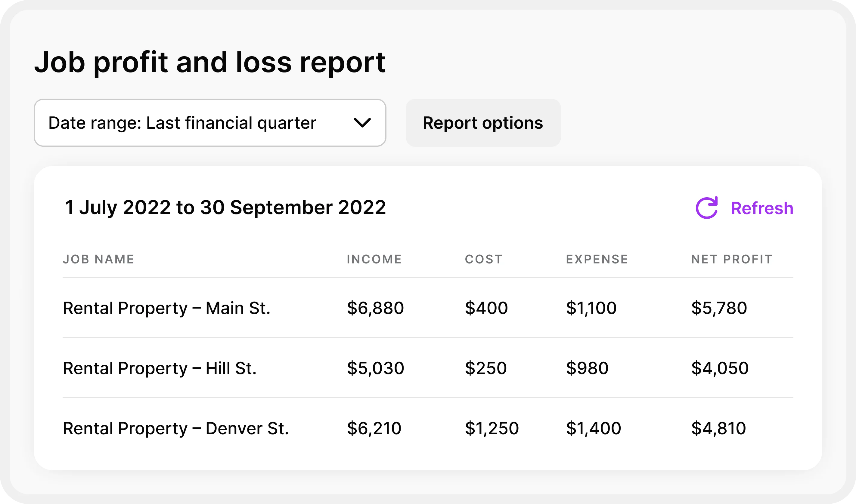
Task: Click the report period heading 1 July 2022
Action: 225,207
